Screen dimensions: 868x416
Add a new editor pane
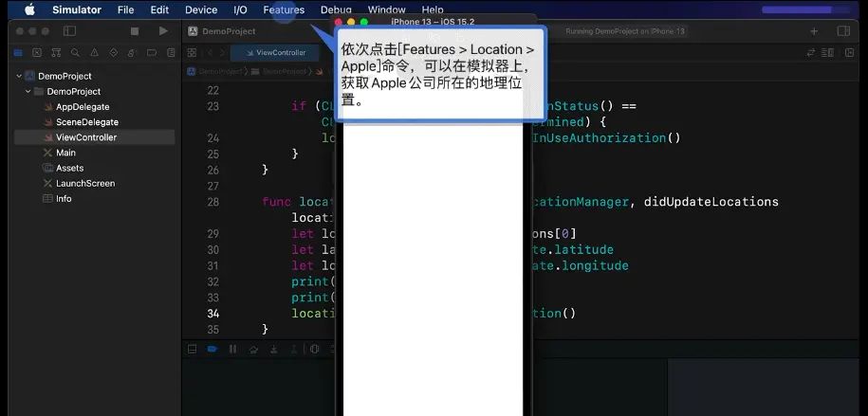point(849,53)
